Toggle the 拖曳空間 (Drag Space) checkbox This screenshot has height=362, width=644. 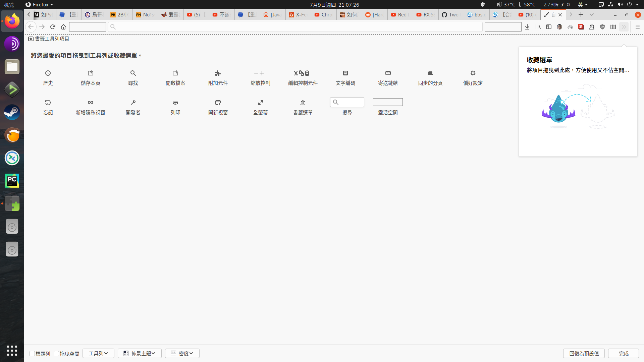[56, 354]
